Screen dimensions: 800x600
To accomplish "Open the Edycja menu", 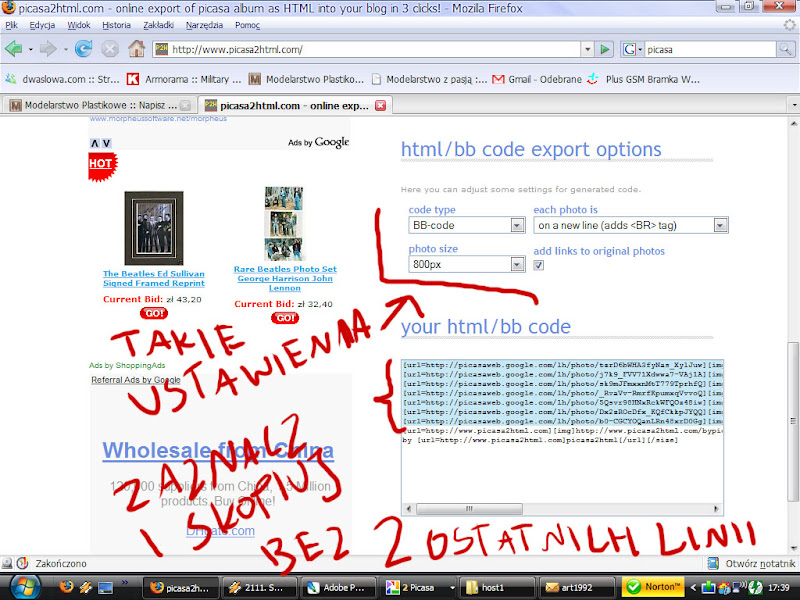I will click(42, 25).
